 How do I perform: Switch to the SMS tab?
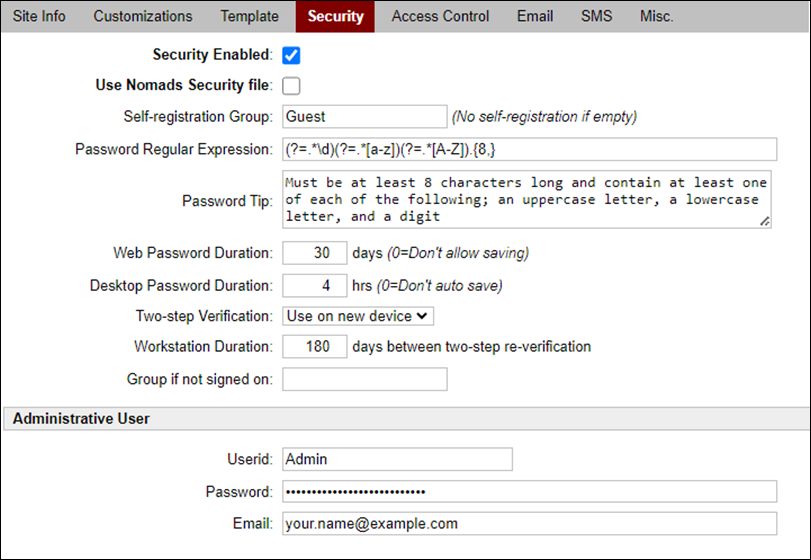[x=597, y=16]
